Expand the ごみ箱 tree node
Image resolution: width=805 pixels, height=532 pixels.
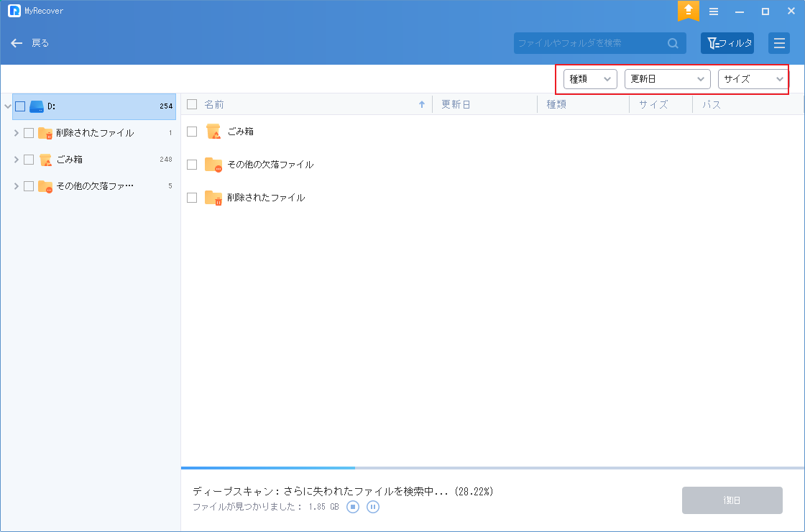pyautogui.click(x=16, y=160)
